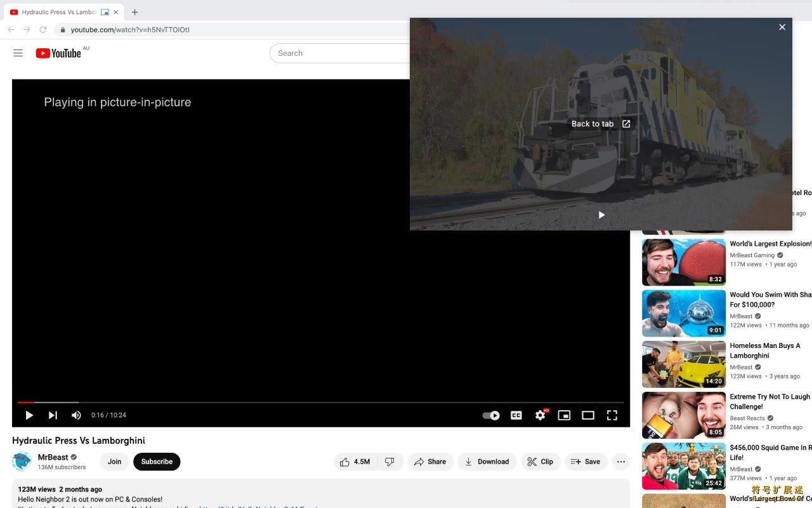812x508 pixels.
Task: Close the Hydraulic Press Vs Lamborghini tab
Action: [x=115, y=12]
